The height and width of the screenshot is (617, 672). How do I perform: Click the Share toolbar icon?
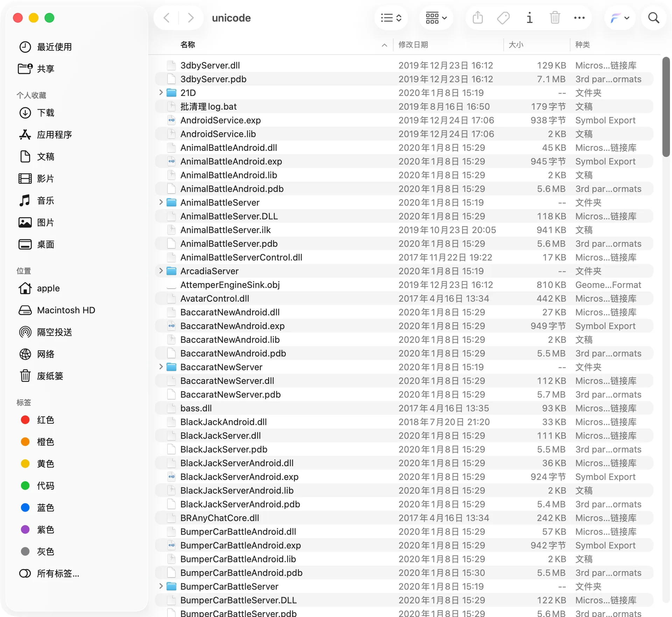tap(478, 17)
